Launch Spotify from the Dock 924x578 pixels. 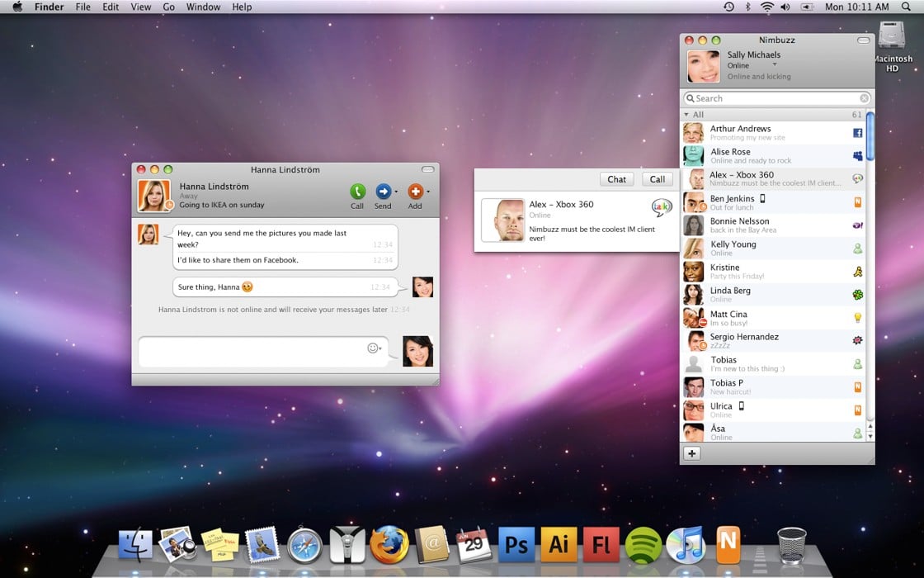pos(643,545)
